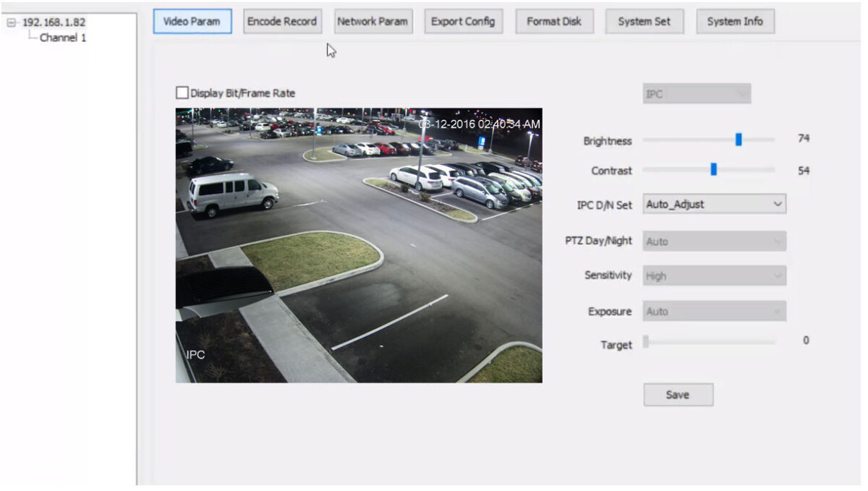Save the current video parameter settings
The width and height of the screenshot is (868, 491).
[677, 394]
